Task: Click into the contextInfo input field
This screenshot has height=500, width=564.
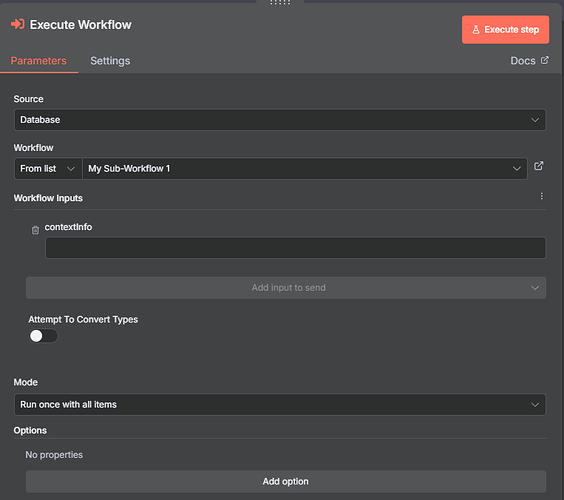Action: (295, 247)
